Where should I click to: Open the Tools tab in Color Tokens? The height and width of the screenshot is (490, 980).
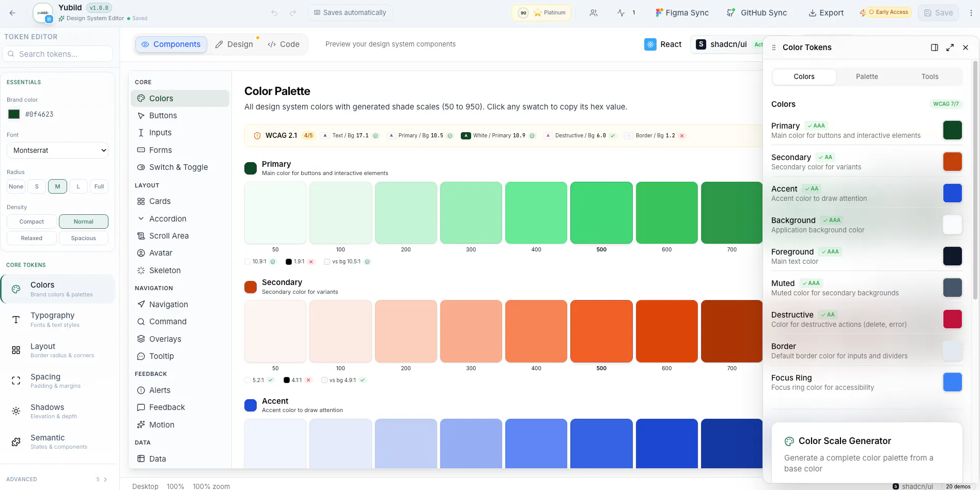click(930, 76)
